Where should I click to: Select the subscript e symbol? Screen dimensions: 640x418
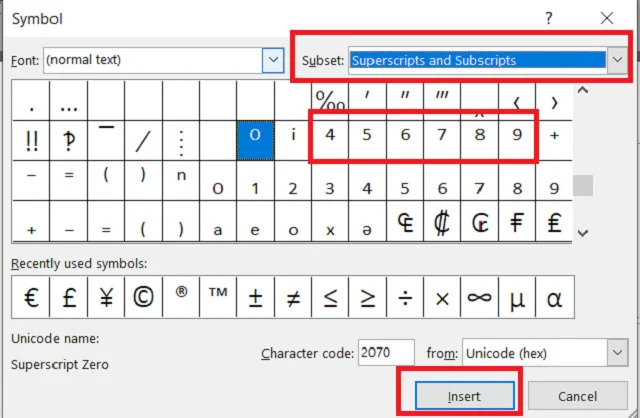pyautogui.click(x=255, y=221)
